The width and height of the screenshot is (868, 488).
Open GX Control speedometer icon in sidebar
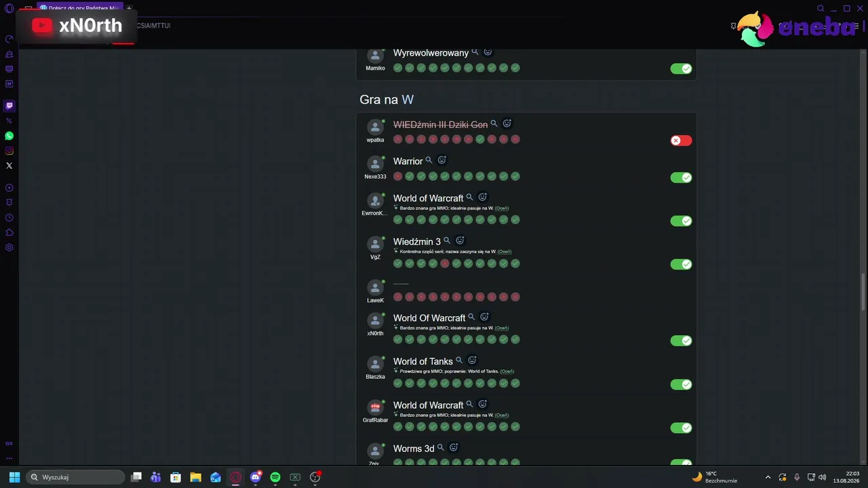9,39
